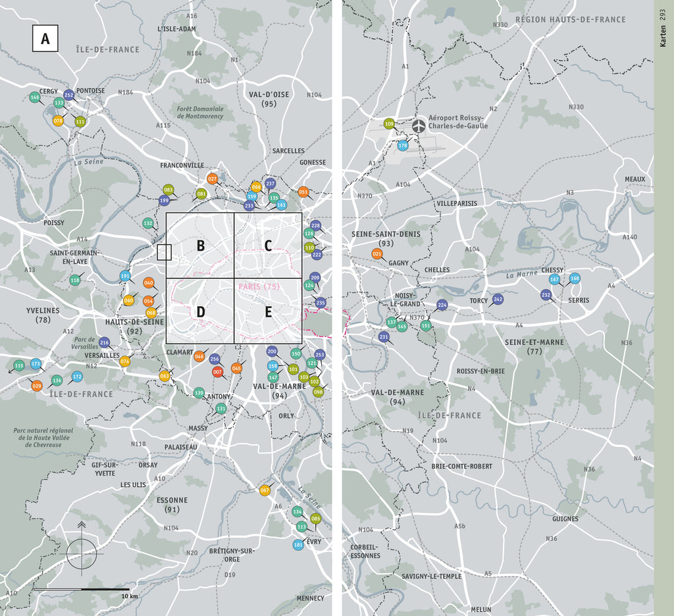Select light blue pin 168 near Chessy
Viewport: 674px width, 616px height.
click(575, 278)
